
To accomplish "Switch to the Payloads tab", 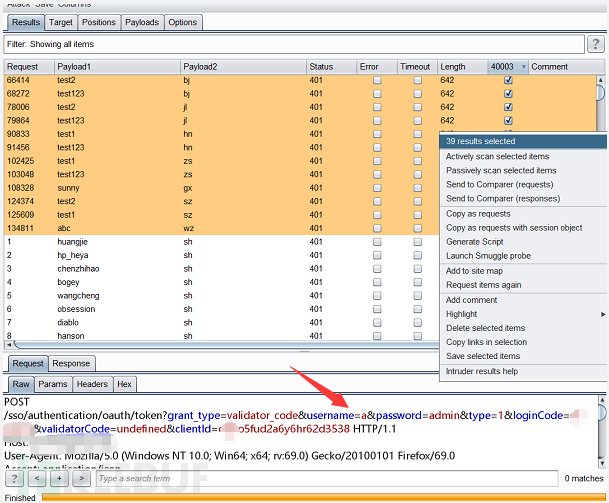I will coord(142,23).
